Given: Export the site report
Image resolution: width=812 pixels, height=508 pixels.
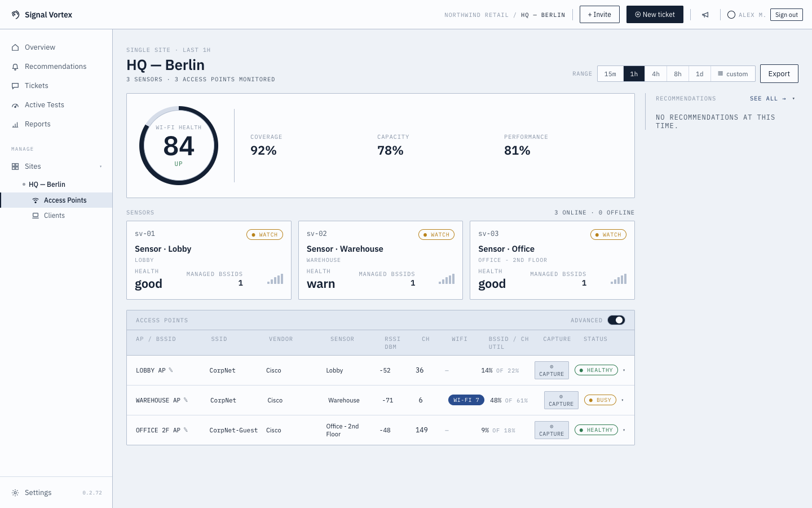Looking at the screenshot, I should 779,74.
